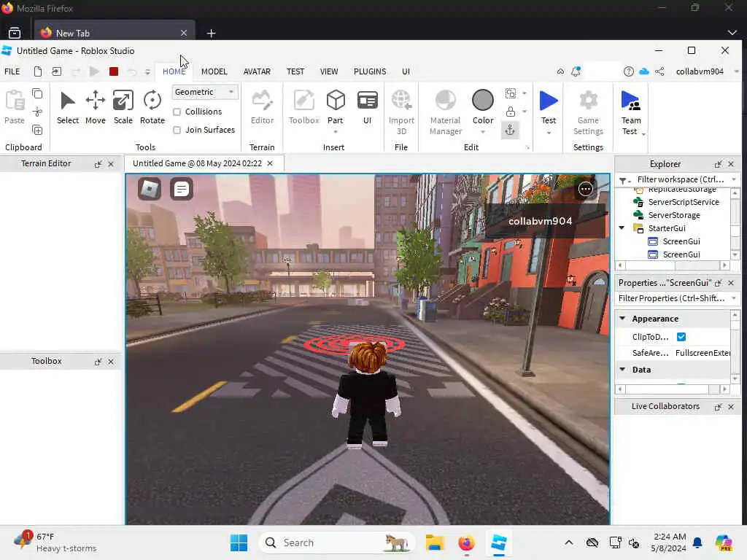Open Game Settings
747x560 pixels.
589,112
